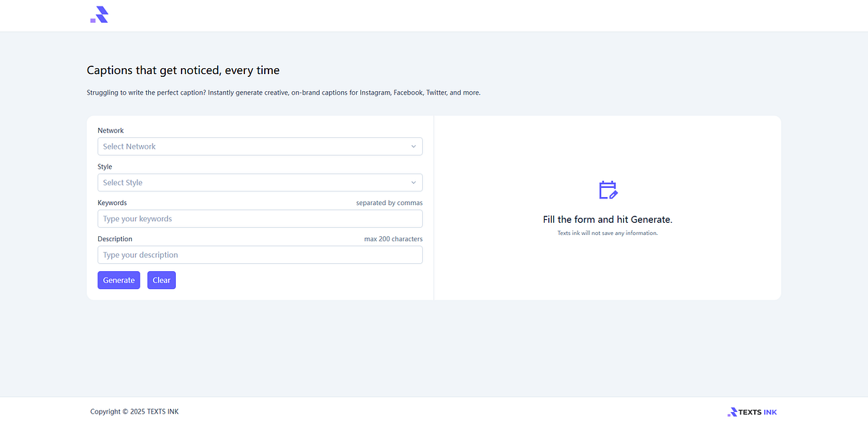The width and height of the screenshot is (868, 427).
Task: Click the 'Captions that get noticed, every time' heading
Action: tap(183, 70)
